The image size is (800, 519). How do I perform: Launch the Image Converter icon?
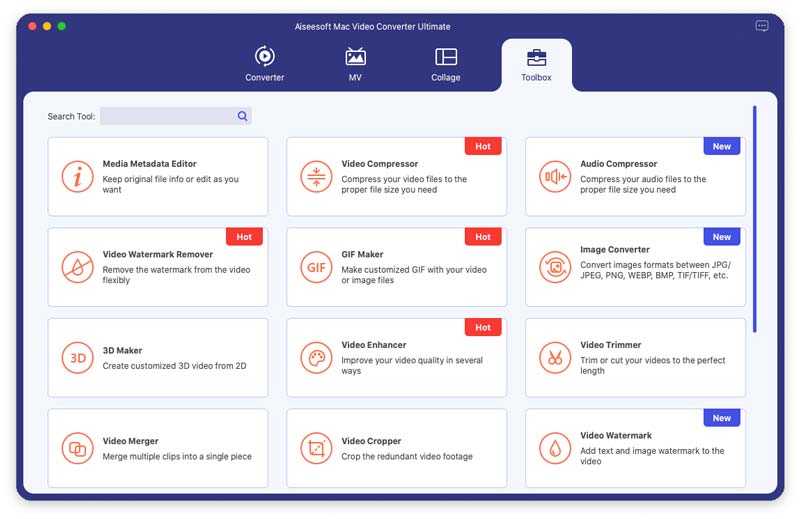click(x=554, y=267)
